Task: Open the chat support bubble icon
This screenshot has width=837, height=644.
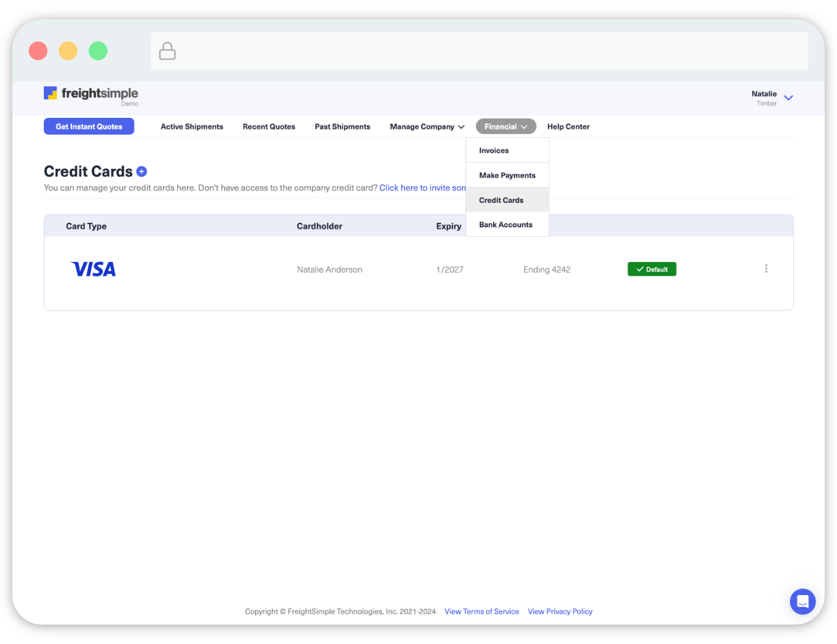Action: coord(802,601)
